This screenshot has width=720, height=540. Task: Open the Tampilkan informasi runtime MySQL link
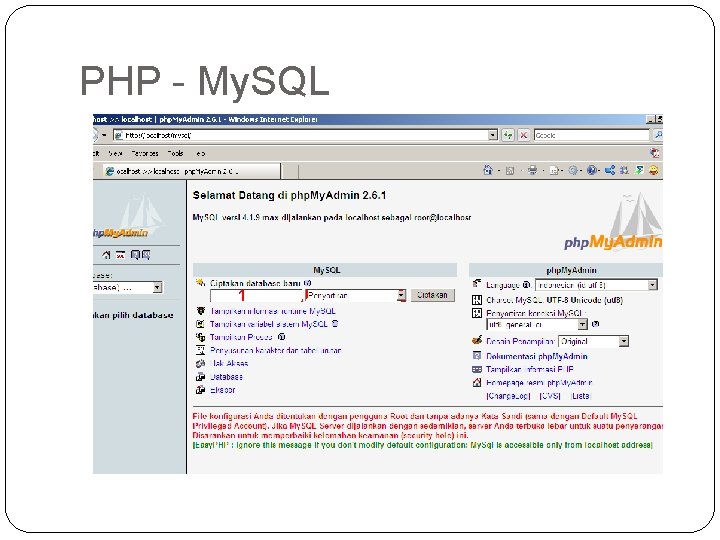273,311
